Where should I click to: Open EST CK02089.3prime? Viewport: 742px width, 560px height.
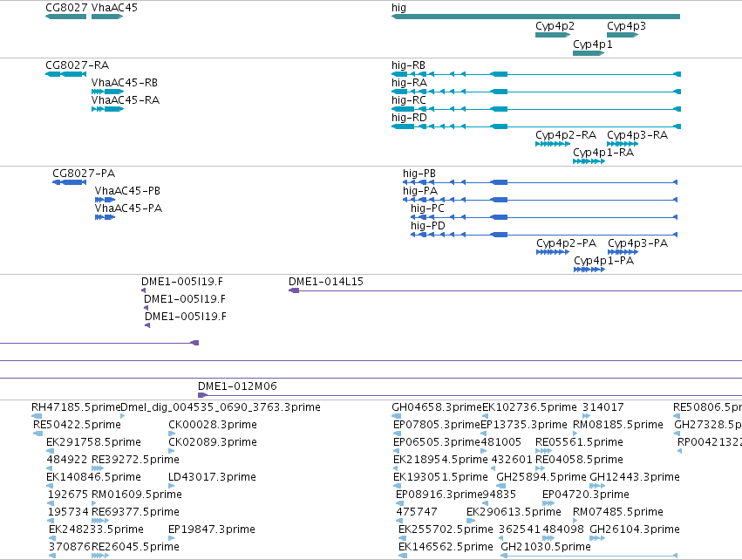click(x=172, y=451)
